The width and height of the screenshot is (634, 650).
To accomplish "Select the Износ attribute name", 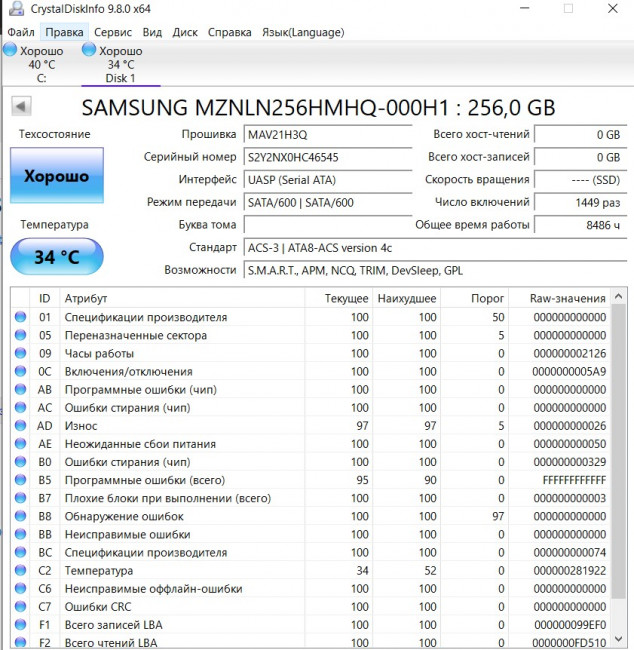I will pyautogui.click(x=81, y=426).
